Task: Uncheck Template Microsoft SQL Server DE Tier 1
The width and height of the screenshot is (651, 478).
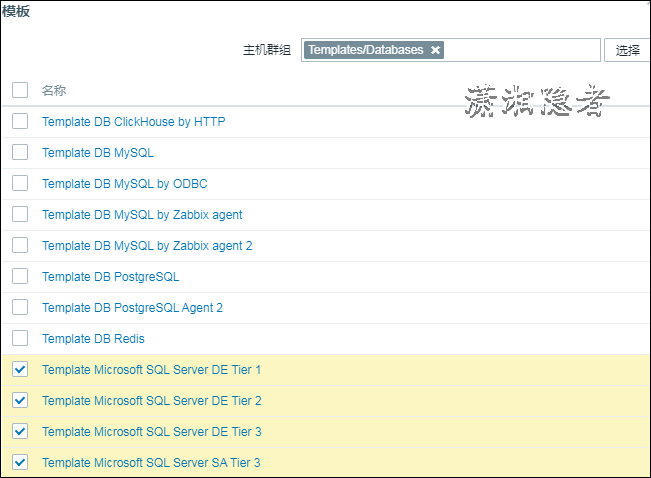Action: (x=20, y=369)
